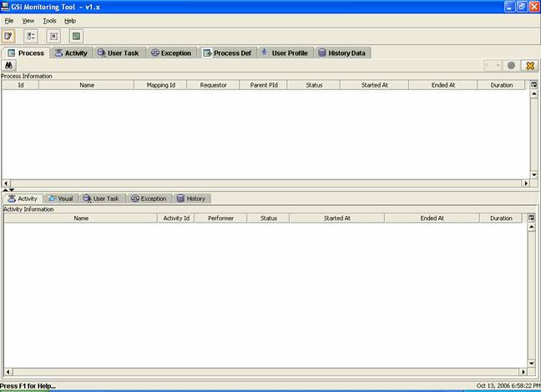Sort process table by Status column header
This screenshot has height=392, width=541.
(314, 85)
